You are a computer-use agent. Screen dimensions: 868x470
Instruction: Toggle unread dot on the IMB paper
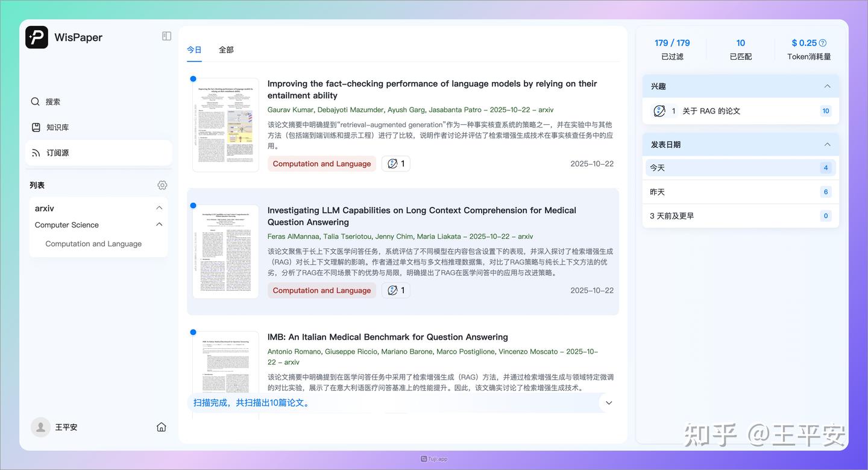click(193, 332)
